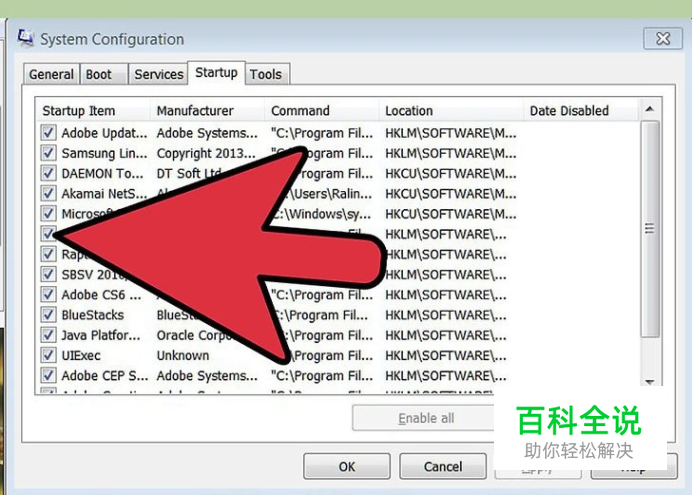Sort by the Command column header
692x495 pixels.
point(322,110)
